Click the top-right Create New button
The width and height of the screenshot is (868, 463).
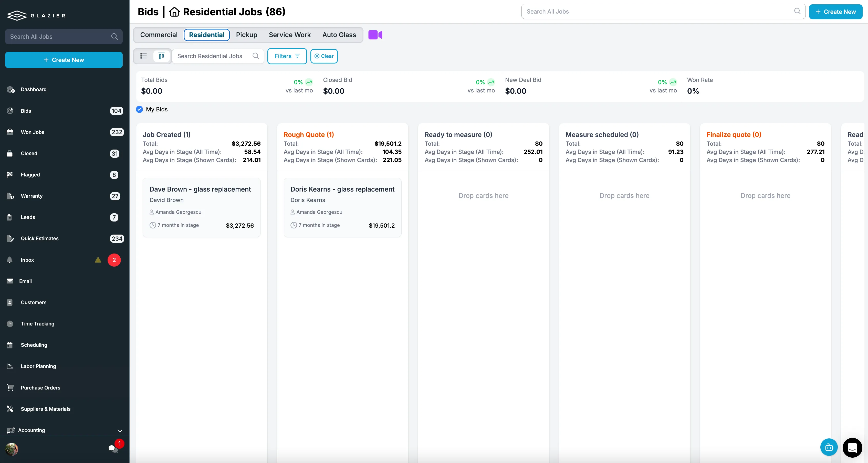point(836,12)
